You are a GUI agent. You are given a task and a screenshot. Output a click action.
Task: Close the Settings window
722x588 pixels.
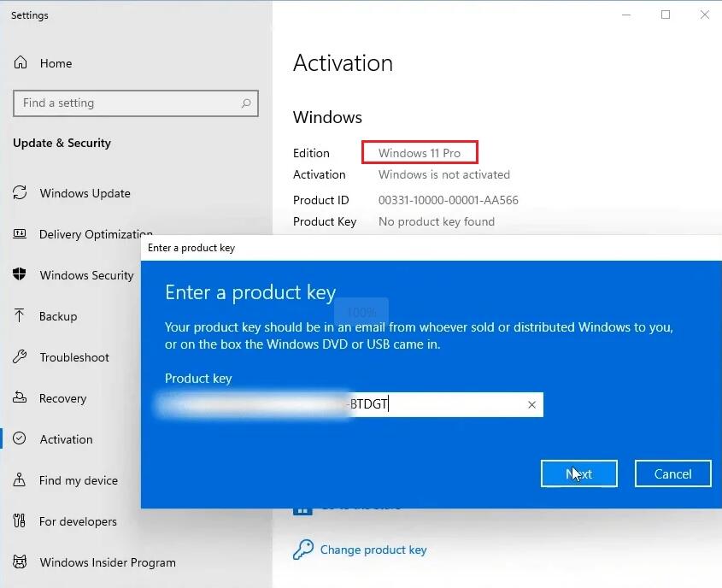tap(705, 15)
